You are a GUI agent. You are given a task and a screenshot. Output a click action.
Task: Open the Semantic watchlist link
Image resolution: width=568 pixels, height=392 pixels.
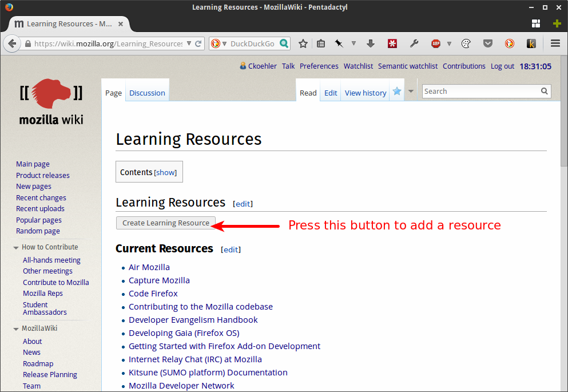[x=408, y=66]
